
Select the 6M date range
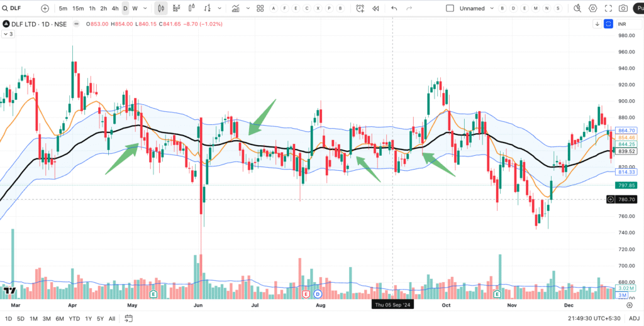pos(60,318)
